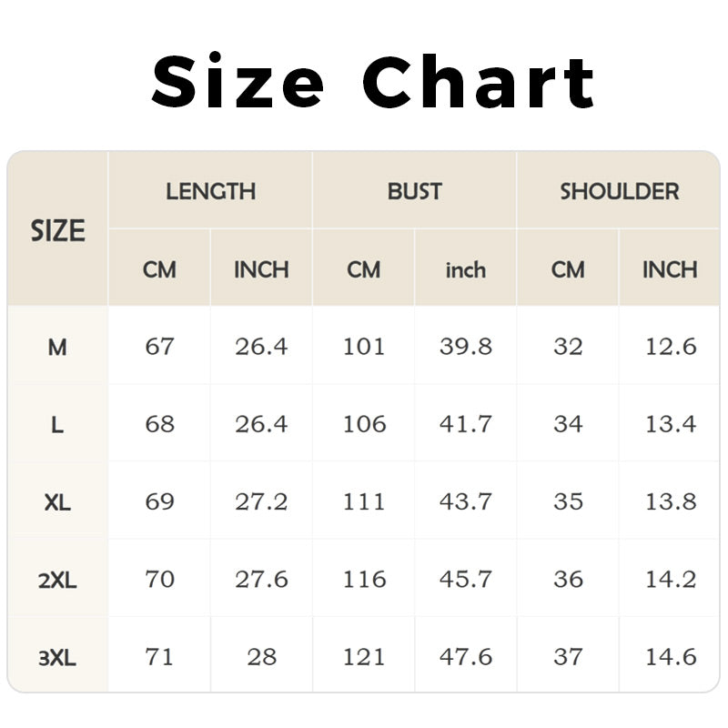Click the lowercase "inch" header under BUST
The width and height of the screenshot is (728, 728).
pyautogui.click(x=465, y=270)
